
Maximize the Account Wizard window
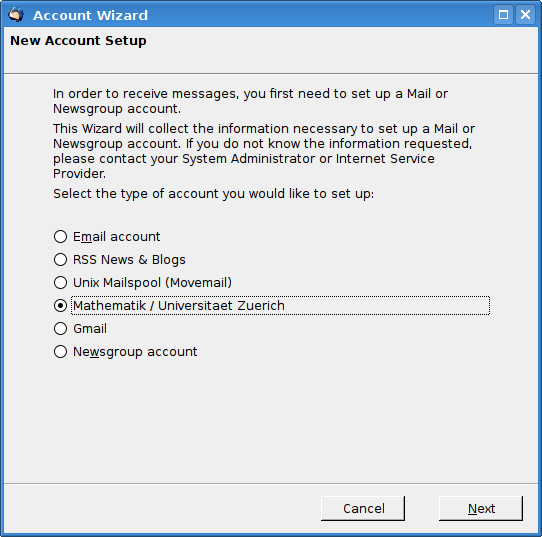[503, 15]
